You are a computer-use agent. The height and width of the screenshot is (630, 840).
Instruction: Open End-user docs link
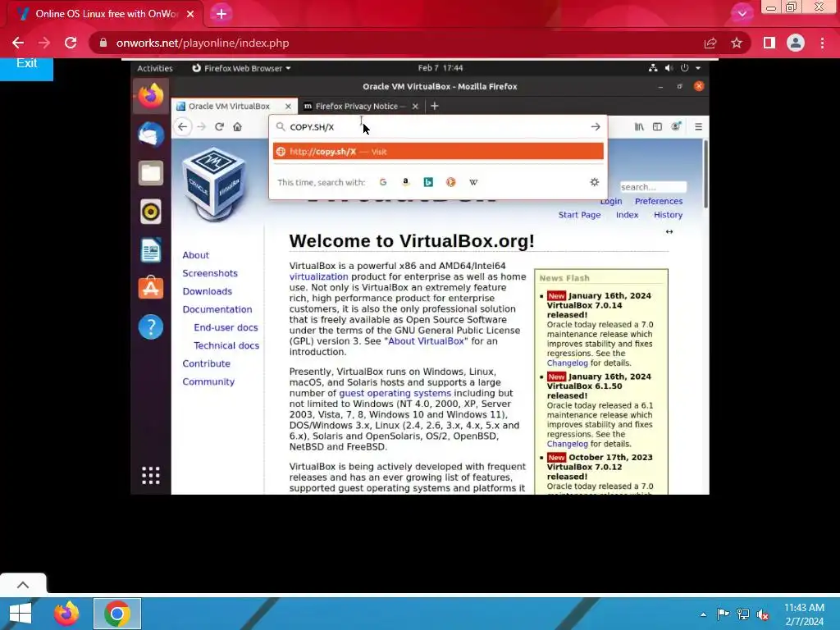[x=226, y=327]
